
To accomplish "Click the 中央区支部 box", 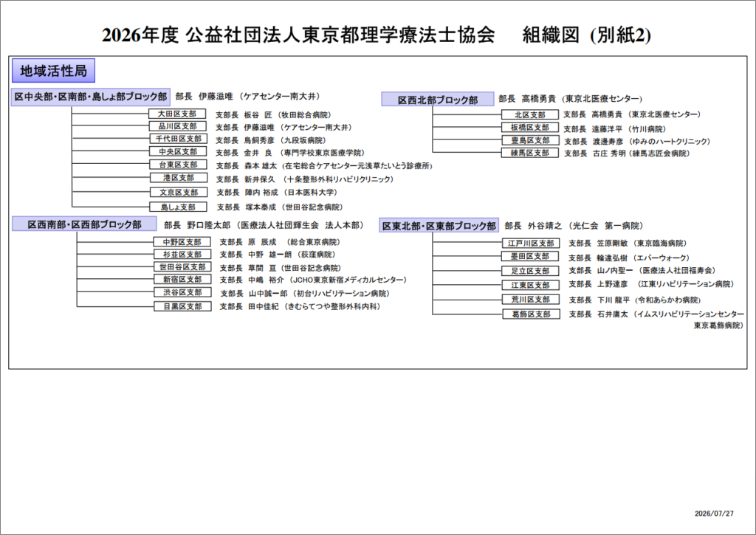I will coord(179,151).
